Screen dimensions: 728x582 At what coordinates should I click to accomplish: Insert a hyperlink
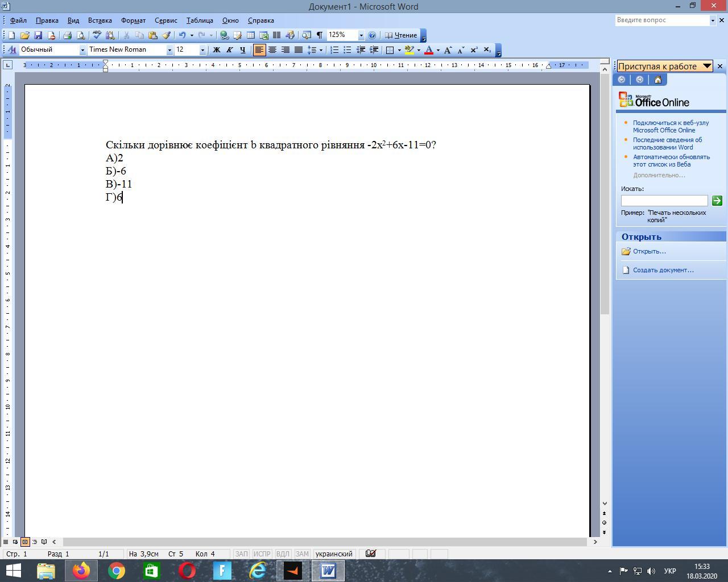click(224, 35)
